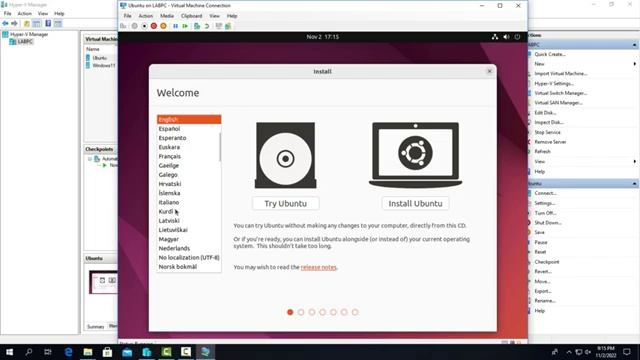The width and height of the screenshot is (640, 360).
Task: Click the Checkpoint toolbar icon in VM Connection
Action: pyautogui.click(x=197, y=26)
